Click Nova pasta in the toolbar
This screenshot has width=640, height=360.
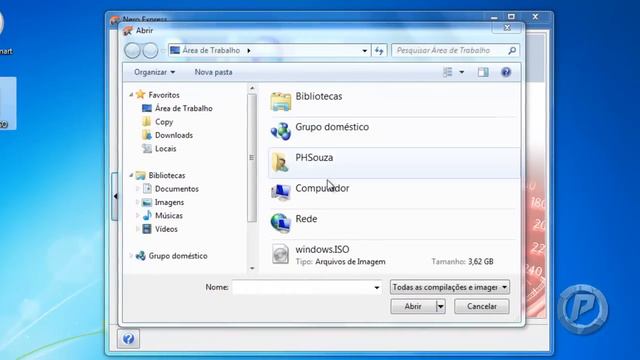213,72
